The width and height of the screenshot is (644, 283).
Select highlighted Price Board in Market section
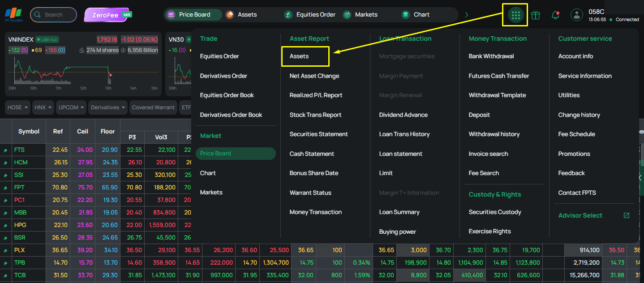(x=236, y=154)
